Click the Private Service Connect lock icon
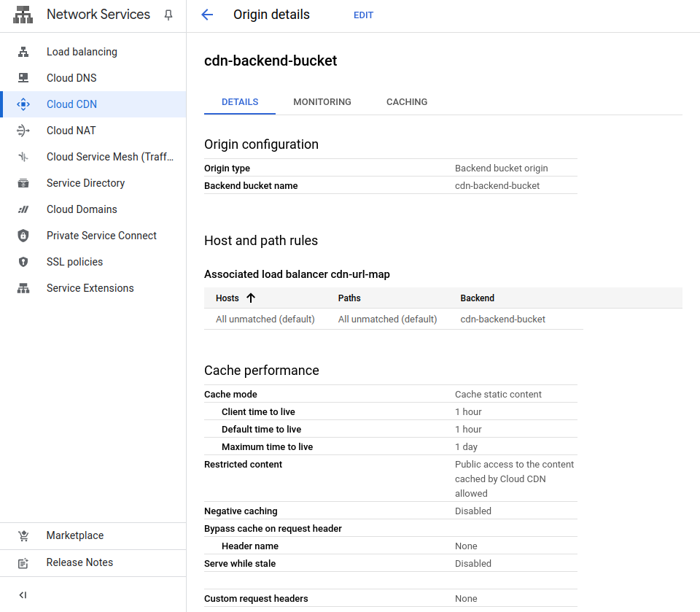The height and width of the screenshot is (612, 700). 23,236
